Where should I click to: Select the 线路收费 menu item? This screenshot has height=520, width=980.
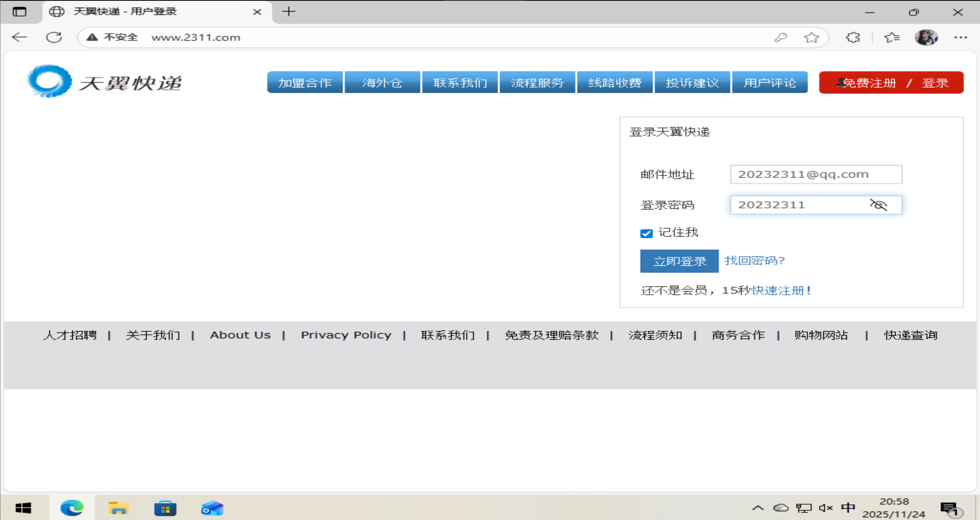pos(614,82)
